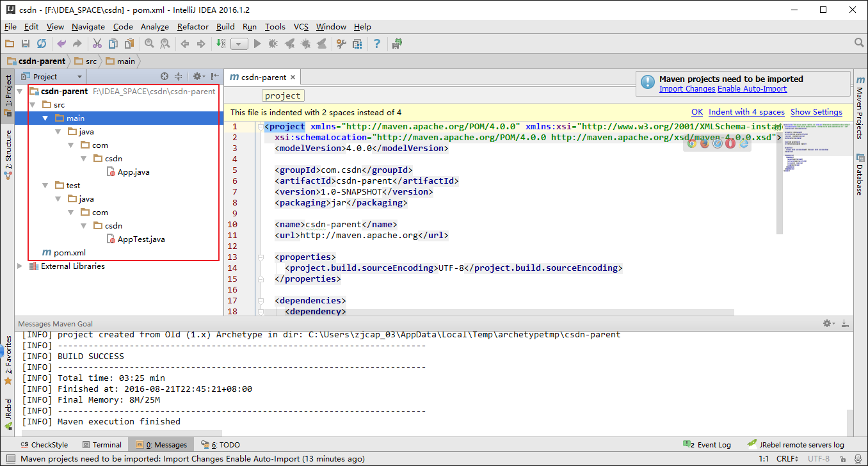
Task: Click the Copy toolbar icon
Action: tap(113, 44)
